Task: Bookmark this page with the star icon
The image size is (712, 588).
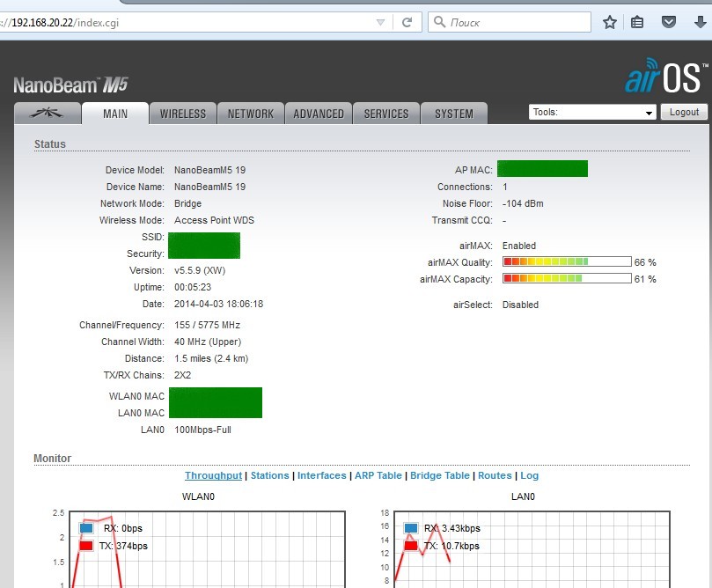Action: pos(610,22)
